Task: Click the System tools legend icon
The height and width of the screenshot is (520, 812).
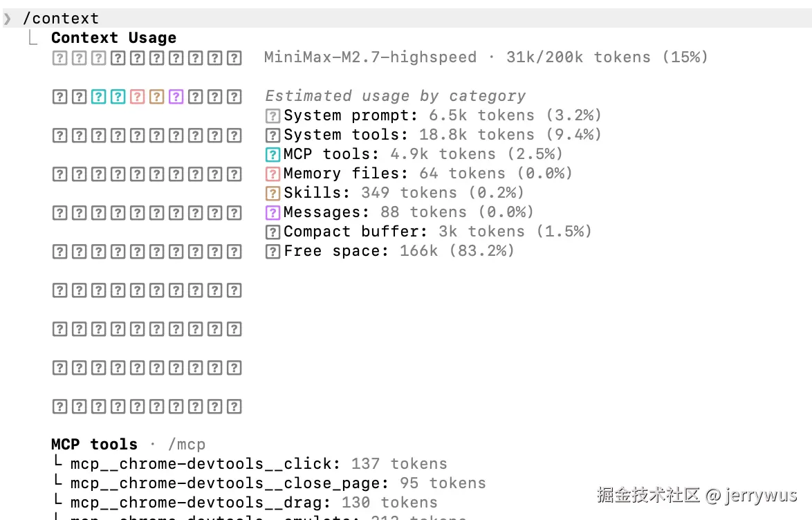Action: pyautogui.click(x=273, y=136)
